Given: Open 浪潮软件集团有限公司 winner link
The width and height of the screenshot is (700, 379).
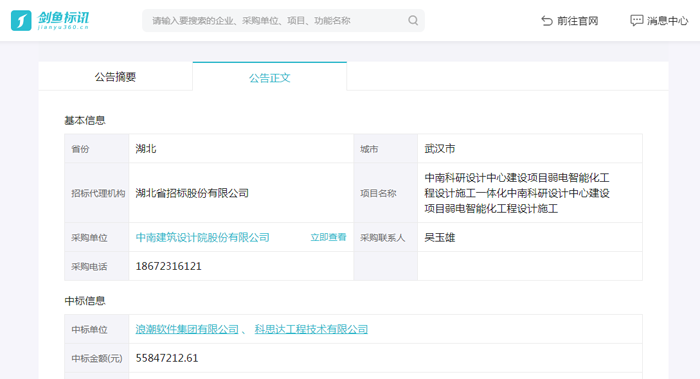Looking at the screenshot, I should (x=187, y=329).
